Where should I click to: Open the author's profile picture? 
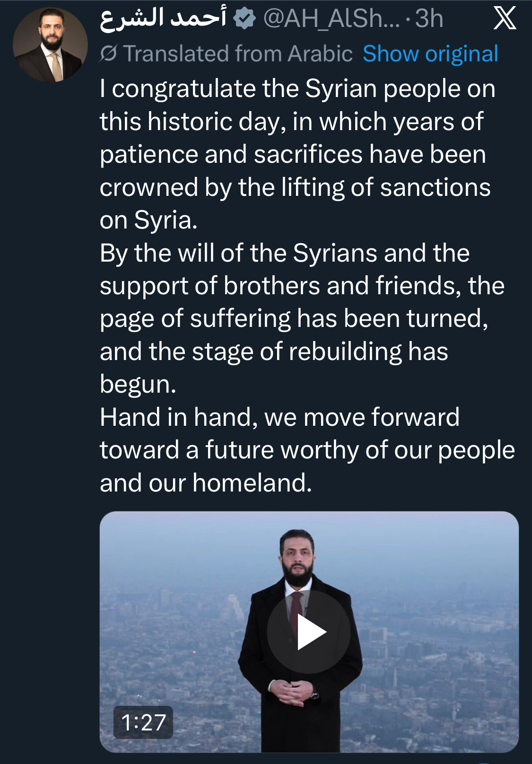click(50, 44)
